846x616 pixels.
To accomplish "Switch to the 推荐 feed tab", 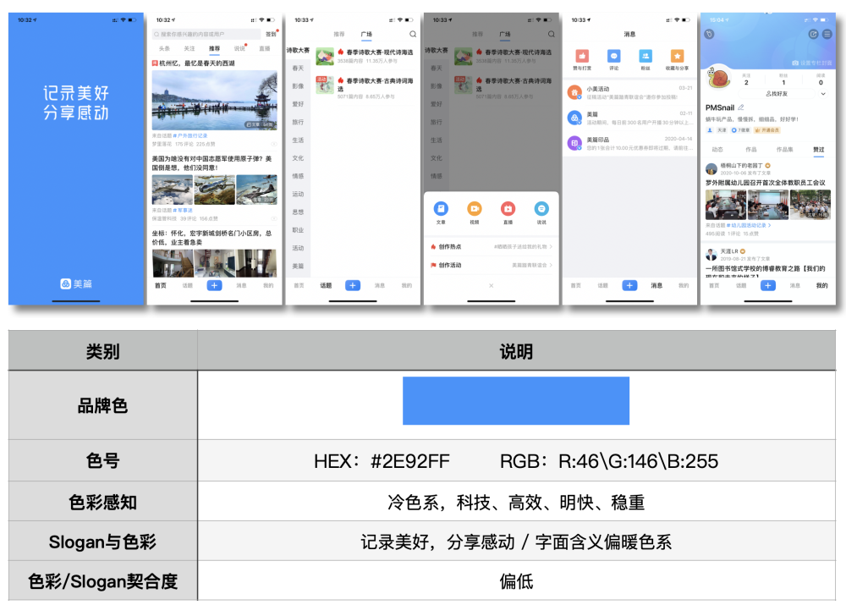I will (214, 47).
